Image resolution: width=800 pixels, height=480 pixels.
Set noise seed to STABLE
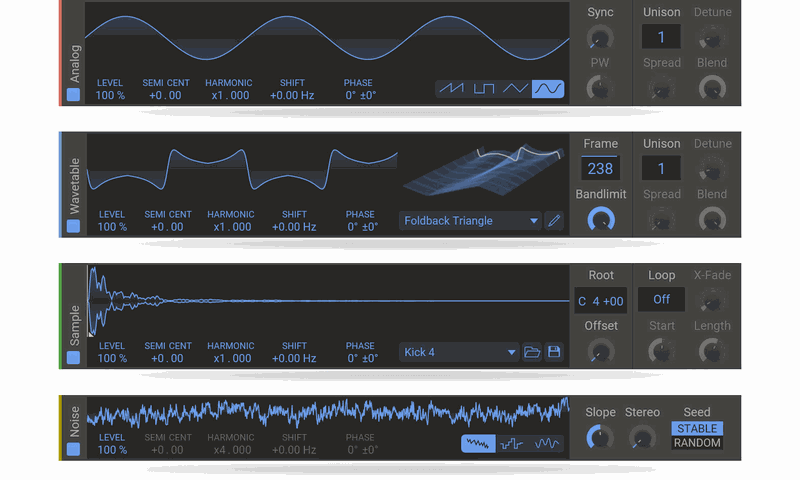pos(696,429)
